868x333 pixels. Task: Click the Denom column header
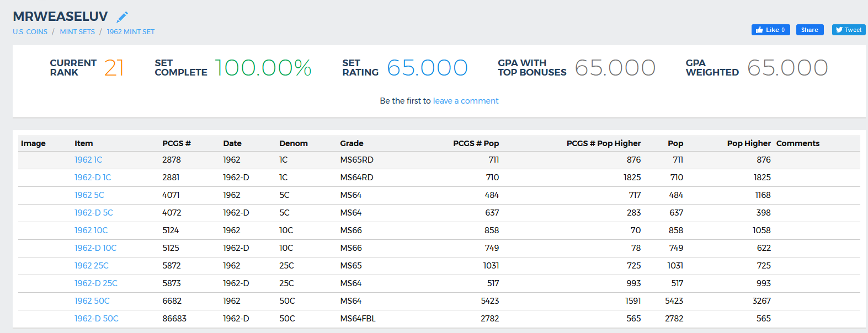pos(294,143)
